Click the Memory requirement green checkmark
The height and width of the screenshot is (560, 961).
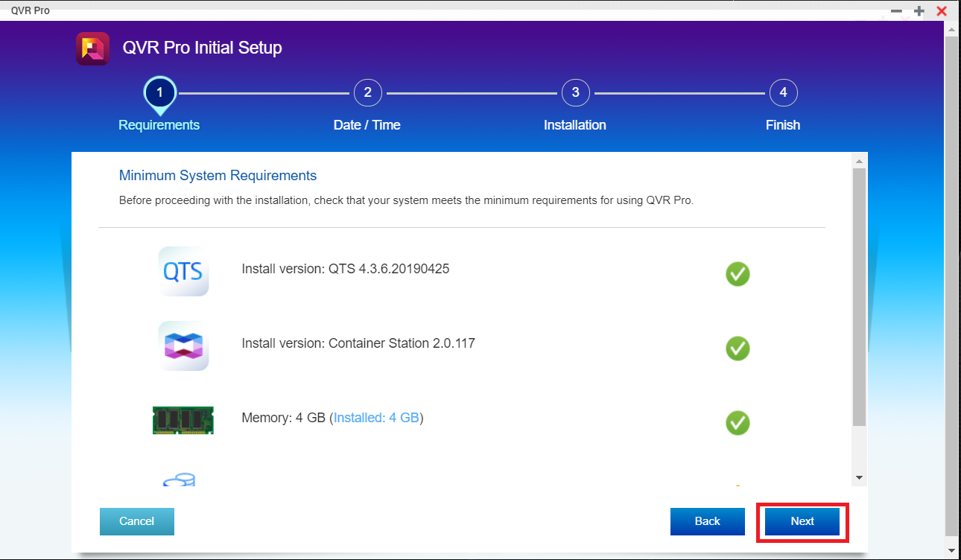(738, 422)
